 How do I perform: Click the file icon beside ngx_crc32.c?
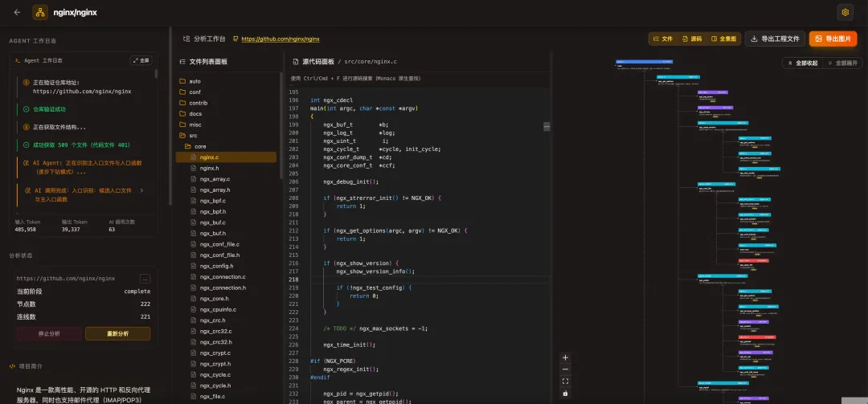point(193,332)
